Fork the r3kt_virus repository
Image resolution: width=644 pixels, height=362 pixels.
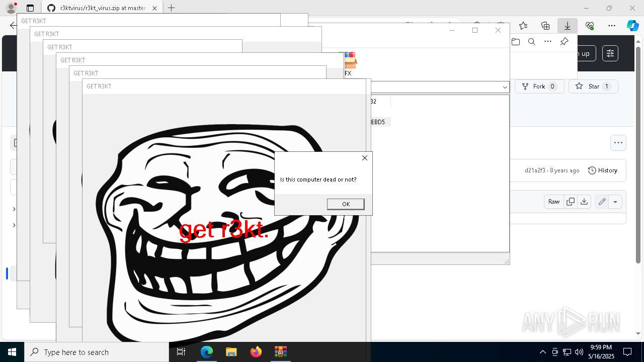coord(539,86)
